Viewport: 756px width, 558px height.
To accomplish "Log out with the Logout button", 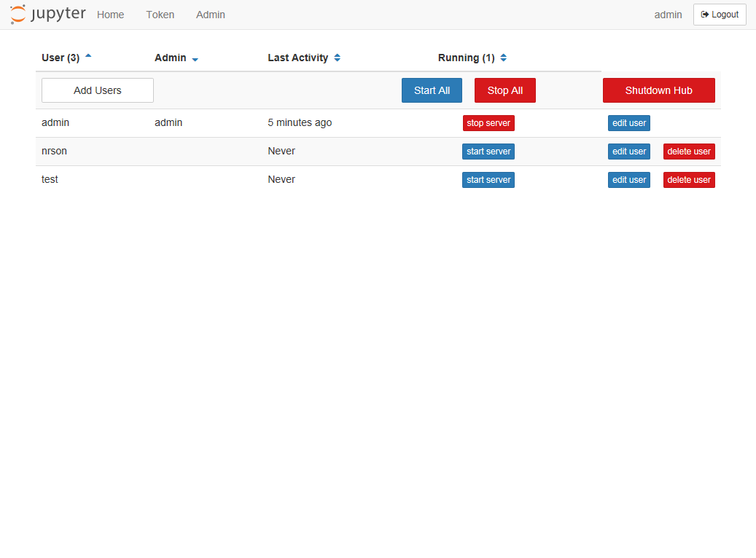I will point(720,15).
